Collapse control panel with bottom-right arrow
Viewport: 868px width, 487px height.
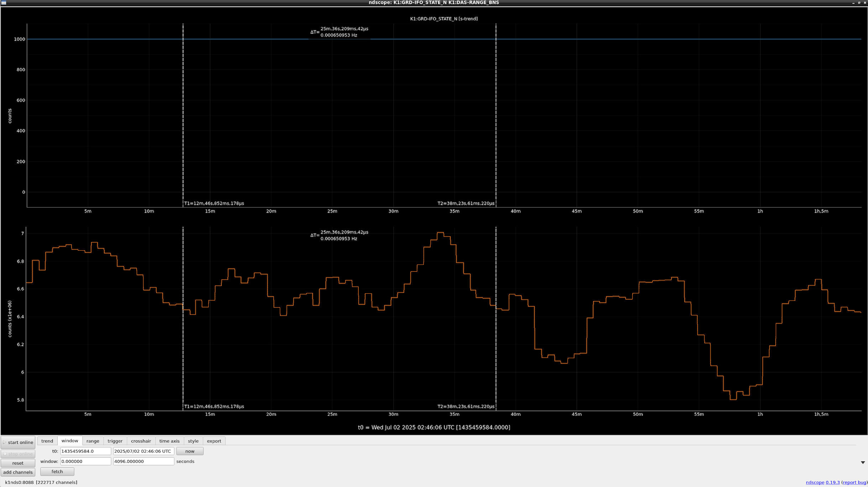[863, 462]
